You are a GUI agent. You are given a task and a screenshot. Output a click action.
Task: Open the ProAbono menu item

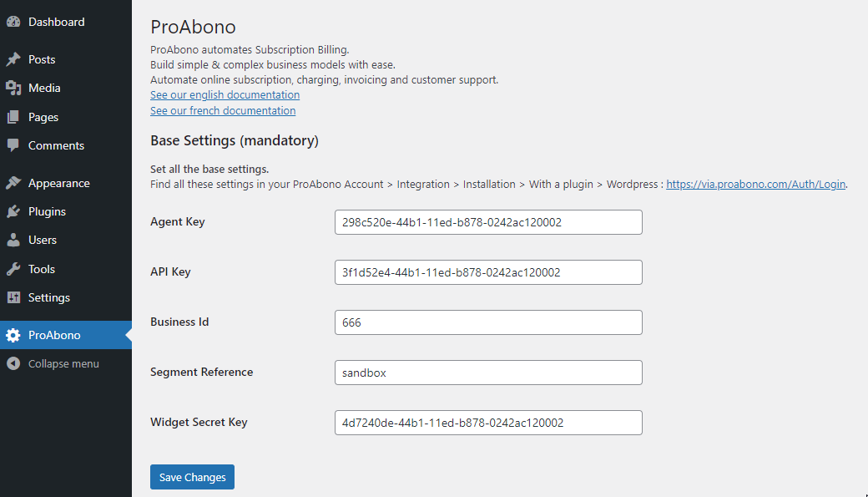[x=66, y=335]
